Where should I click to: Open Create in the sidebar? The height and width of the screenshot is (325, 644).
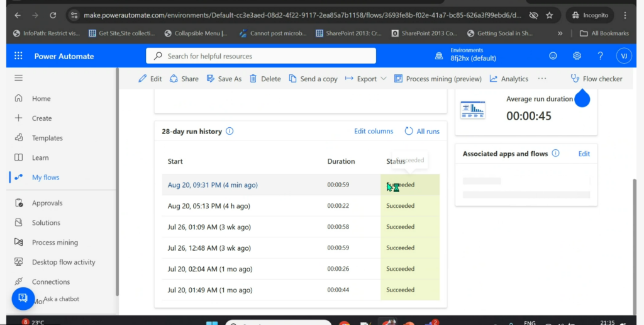pyautogui.click(x=42, y=118)
